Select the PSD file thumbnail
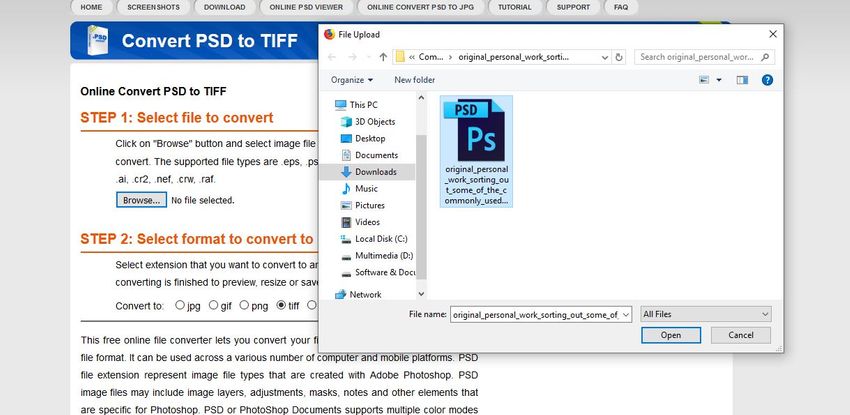Screen dimensions: 850x415 click(x=476, y=150)
